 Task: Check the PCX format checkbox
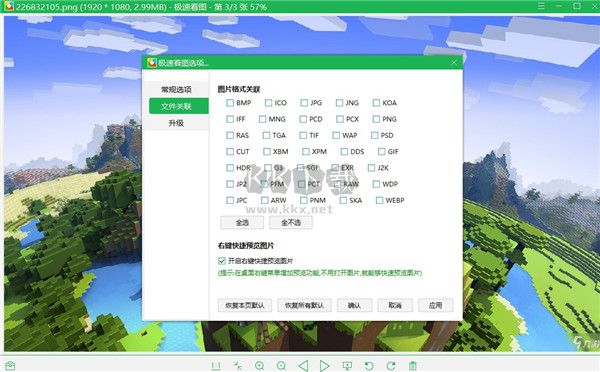[340, 119]
